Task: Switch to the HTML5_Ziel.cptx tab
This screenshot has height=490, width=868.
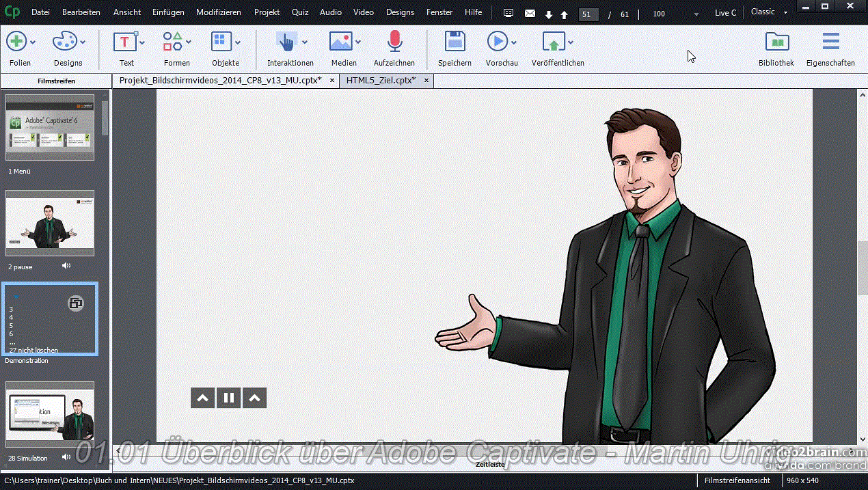Action: (381, 81)
